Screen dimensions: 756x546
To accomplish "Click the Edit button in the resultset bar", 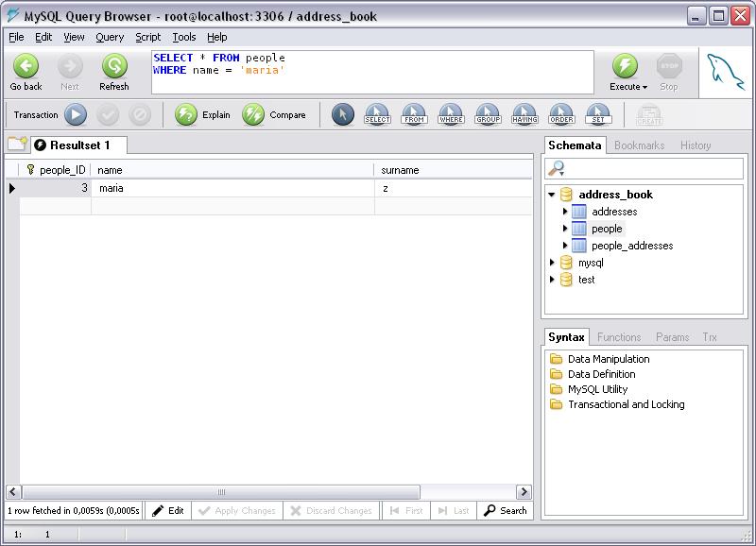I will point(168,511).
